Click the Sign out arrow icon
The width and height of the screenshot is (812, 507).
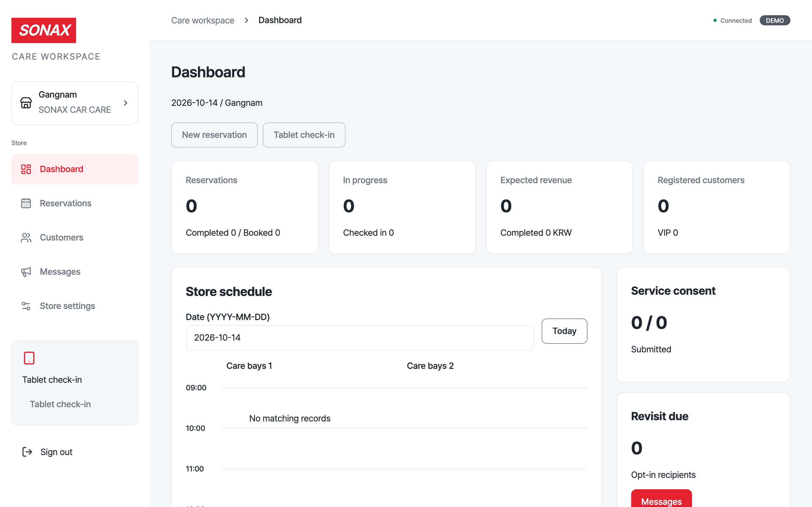coord(27,452)
